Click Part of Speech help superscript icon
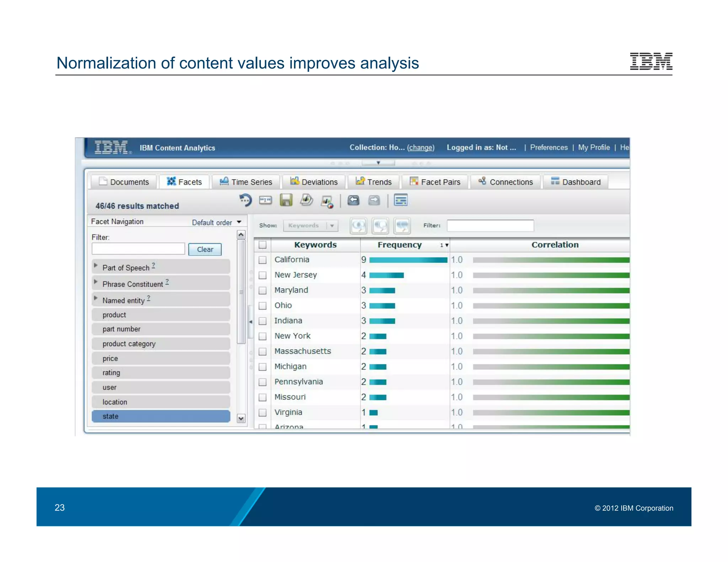The width and height of the screenshot is (728, 562). click(154, 265)
